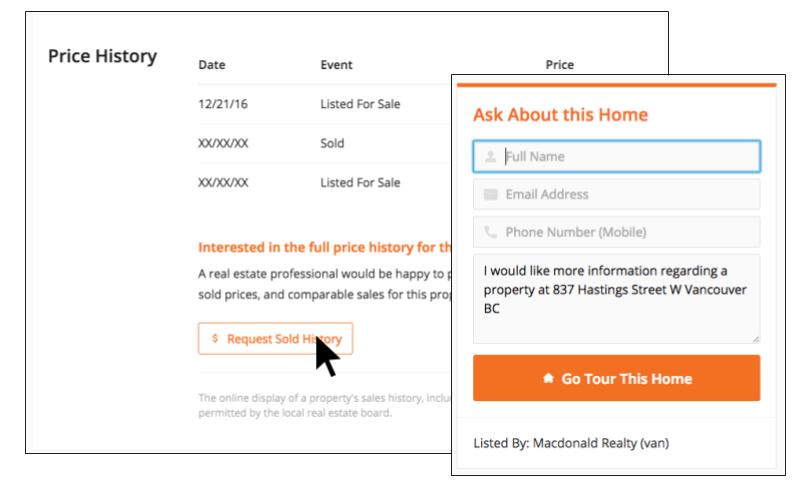Focus the Full Name input field
This screenshot has width=798, height=486.
click(616, 156)
